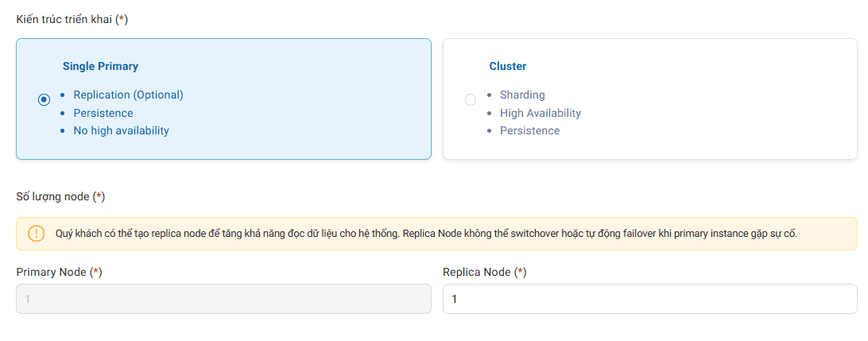Click the 'Số lượng node (*)' label
The height and width of the screenshot is (341, 868).
click(x=61, y=196)
